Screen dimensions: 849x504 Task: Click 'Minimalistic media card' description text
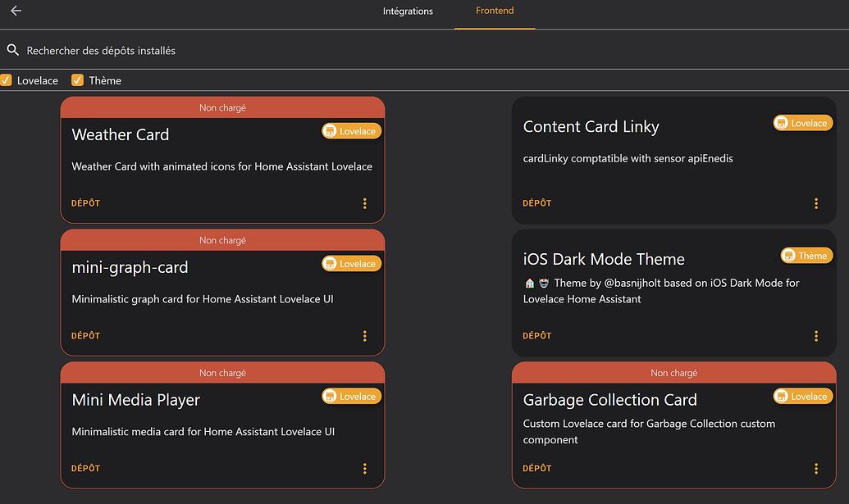pos(203,432)
